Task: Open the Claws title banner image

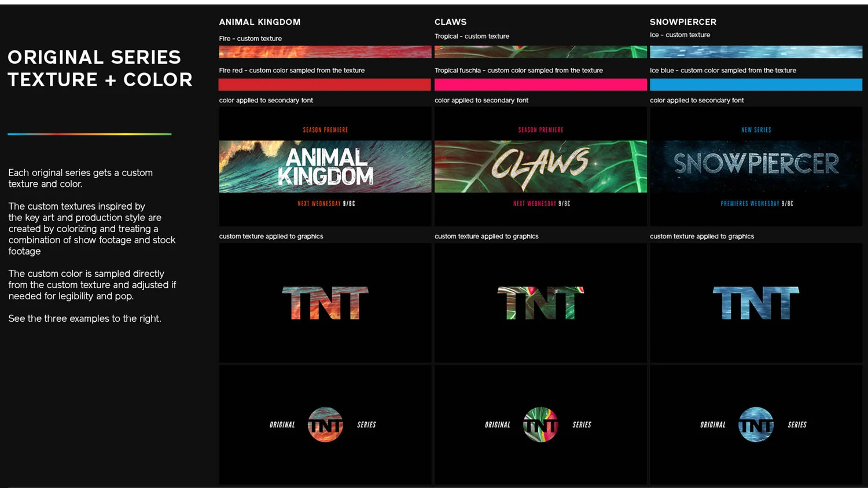Action: pos(540,167)
